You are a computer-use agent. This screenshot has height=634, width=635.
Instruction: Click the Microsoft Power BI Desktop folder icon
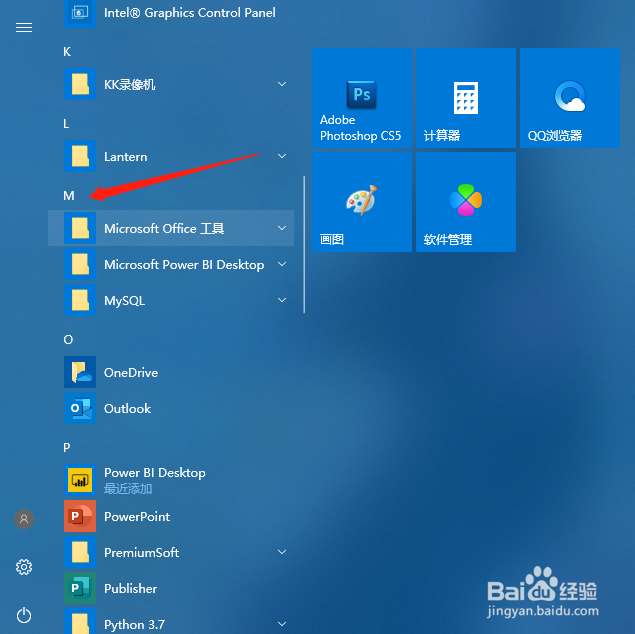click(80, 264)
